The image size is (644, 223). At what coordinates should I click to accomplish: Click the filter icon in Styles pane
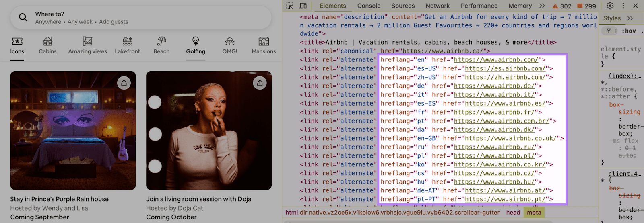click(x=609, y=31)
